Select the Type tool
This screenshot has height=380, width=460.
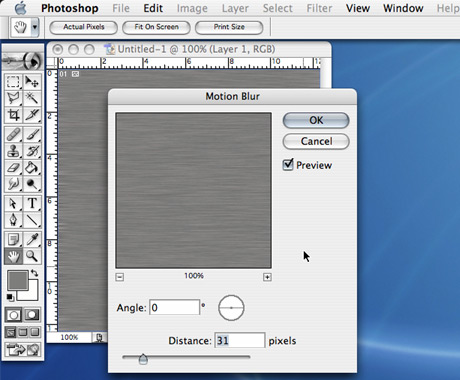click(32, 203)
